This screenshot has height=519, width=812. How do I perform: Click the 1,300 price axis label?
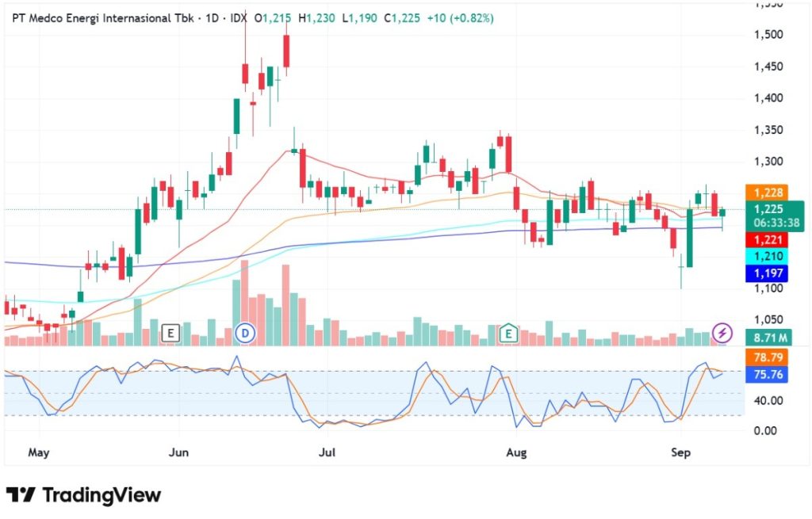[768, 162]
